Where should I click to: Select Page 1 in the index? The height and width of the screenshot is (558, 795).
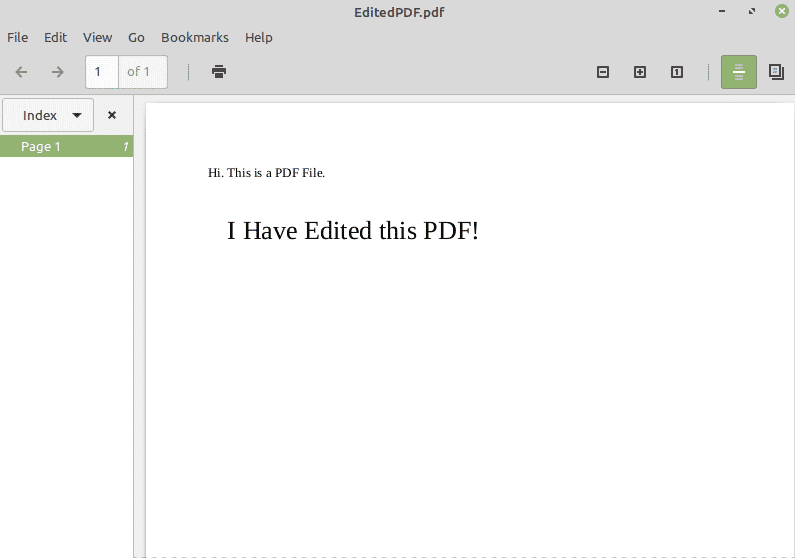(x=66, y=146)
